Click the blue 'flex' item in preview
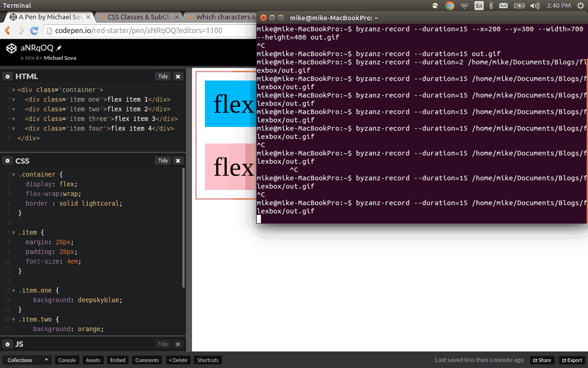 [230, 103]
